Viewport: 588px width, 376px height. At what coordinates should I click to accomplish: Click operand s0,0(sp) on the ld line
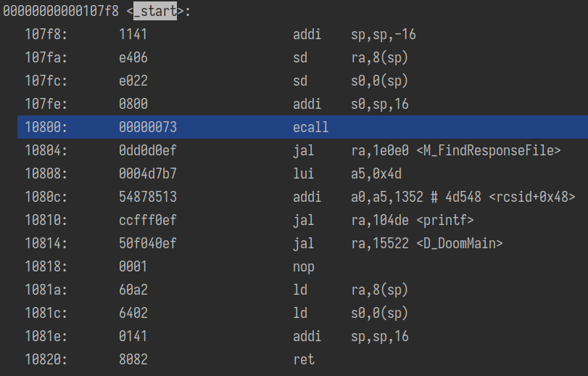[x=379, y=314]
